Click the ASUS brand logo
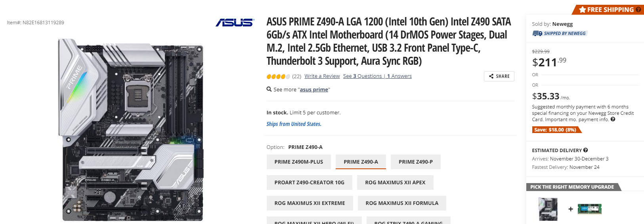 coord(235,23)
